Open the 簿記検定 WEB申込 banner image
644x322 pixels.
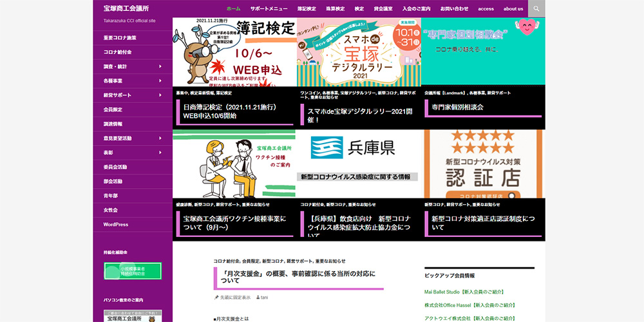click(234, 52)
